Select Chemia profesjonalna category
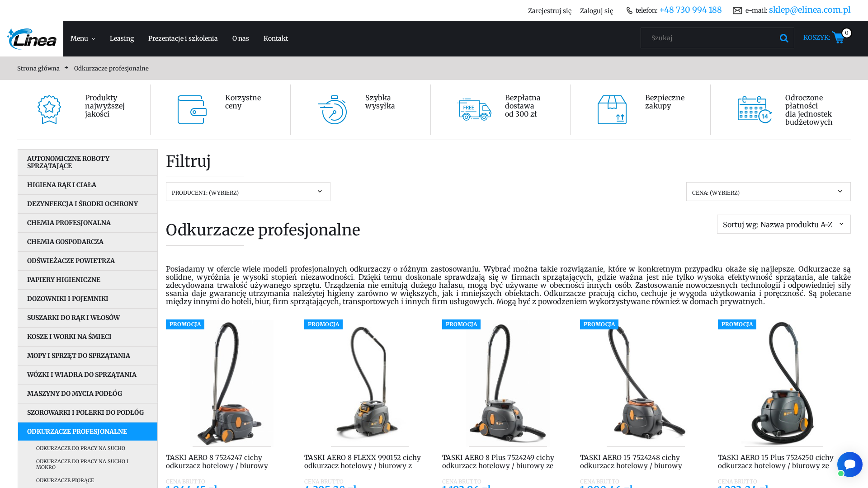Screen dimensions: 868x488 (88, 223)
